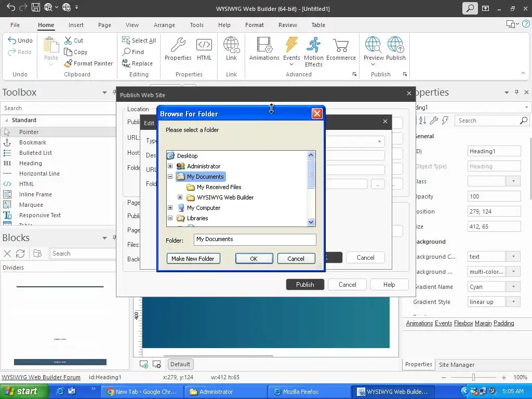Switch to the Page ribbon tab
The width and height of the screenshot is (532, 399).
click(x=104, y=25)
